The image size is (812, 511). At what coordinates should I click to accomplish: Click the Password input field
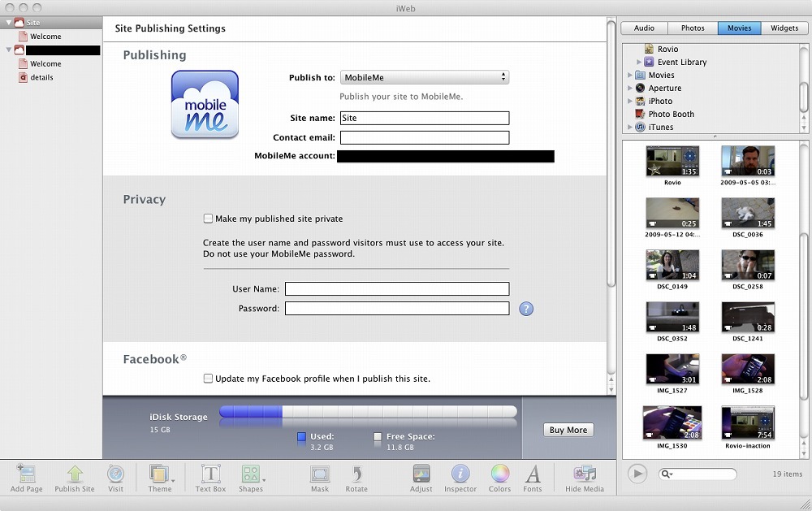[x=397, y=309]
